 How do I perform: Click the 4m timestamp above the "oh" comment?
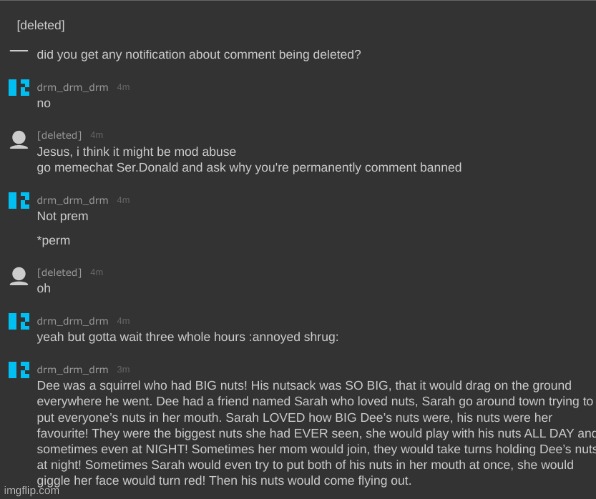(97, 272)
